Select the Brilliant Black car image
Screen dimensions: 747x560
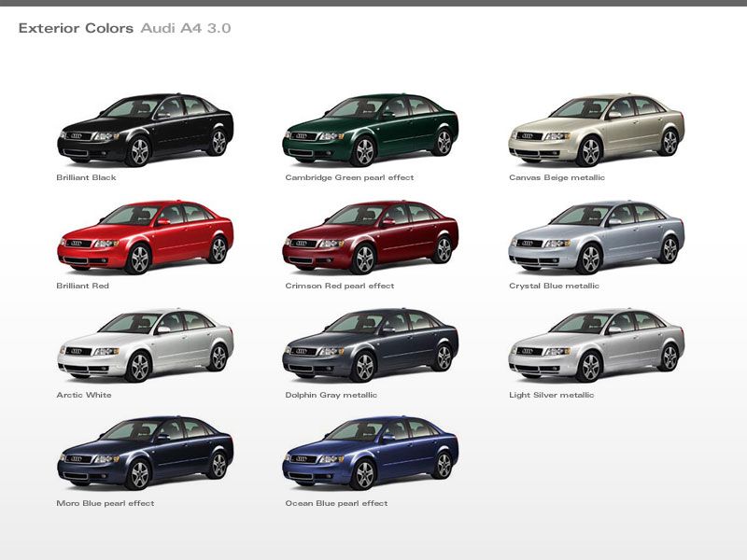click(145, 130)
